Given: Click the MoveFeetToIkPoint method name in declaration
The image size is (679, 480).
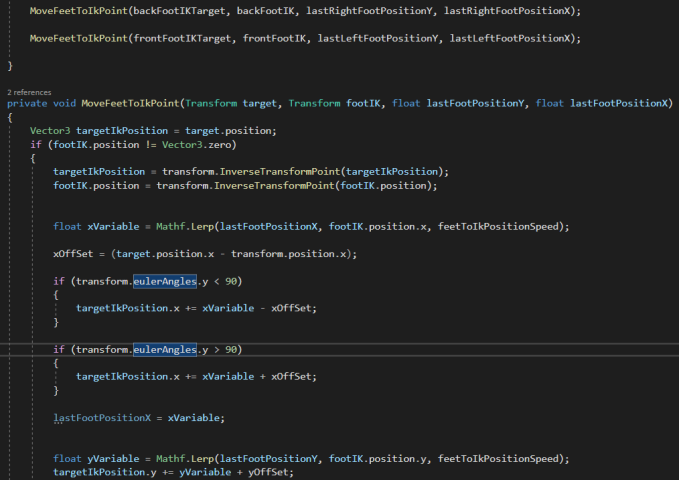Looking at the screenshot, I should coord(130,104).
